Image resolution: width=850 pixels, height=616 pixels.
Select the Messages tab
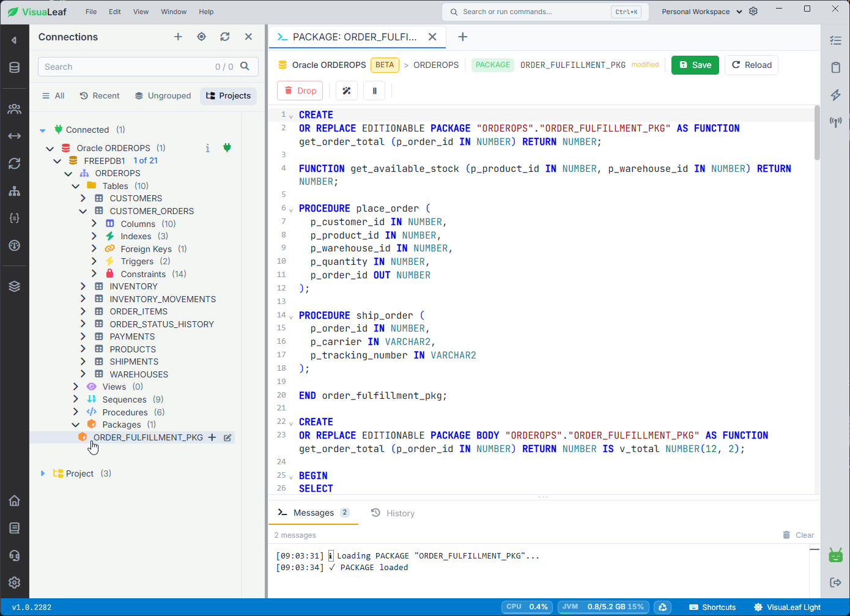tap(313, 513)
